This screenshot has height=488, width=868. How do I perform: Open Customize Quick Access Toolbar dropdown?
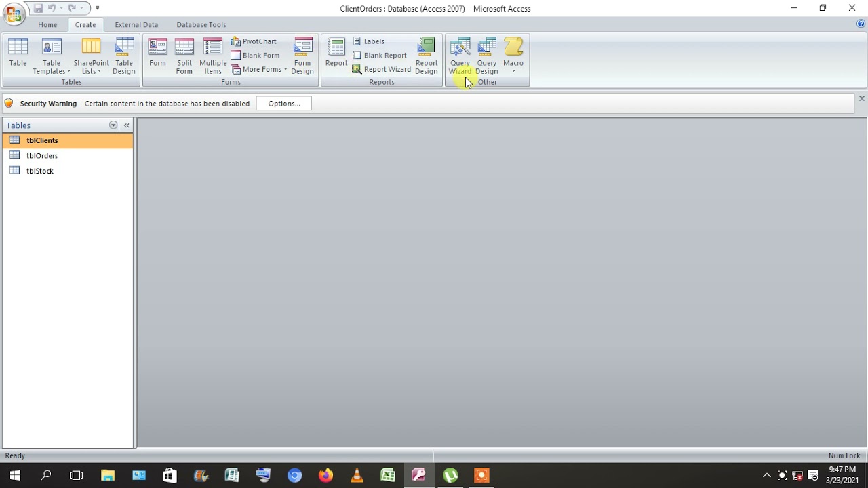click(97, 8)
